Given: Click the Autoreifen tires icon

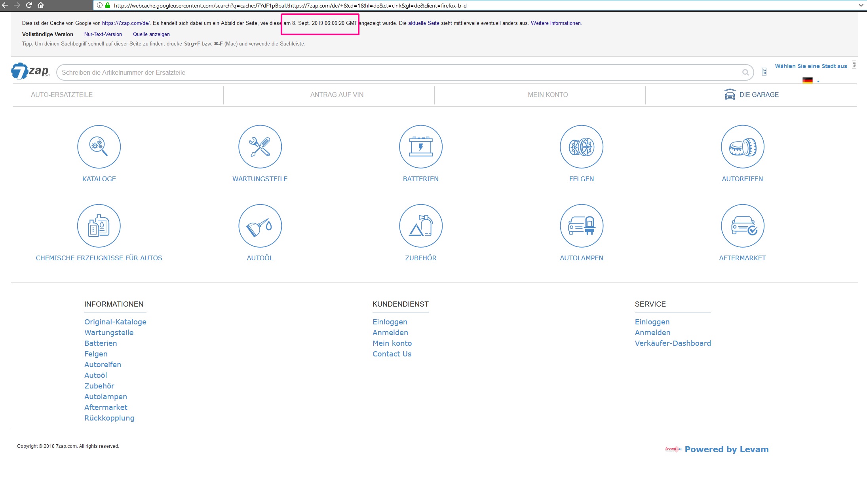Looking at the screenshot, I should coord(742,147).
